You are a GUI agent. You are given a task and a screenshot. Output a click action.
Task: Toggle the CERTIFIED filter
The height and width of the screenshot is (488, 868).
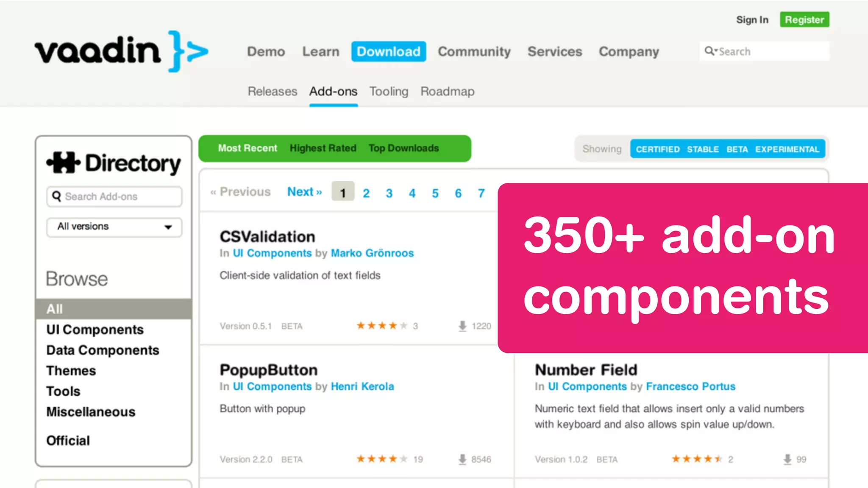pyautogui.click(x=658, y=149)
